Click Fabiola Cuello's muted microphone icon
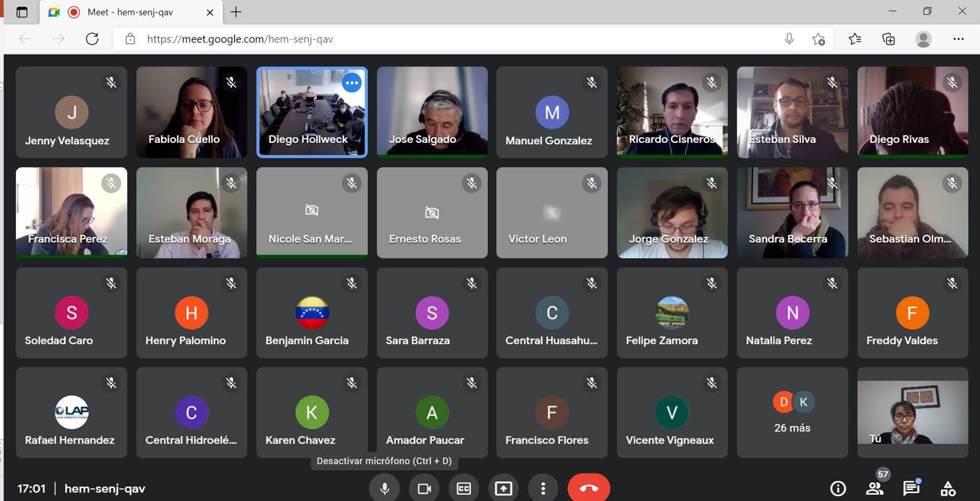 point(231,83)
